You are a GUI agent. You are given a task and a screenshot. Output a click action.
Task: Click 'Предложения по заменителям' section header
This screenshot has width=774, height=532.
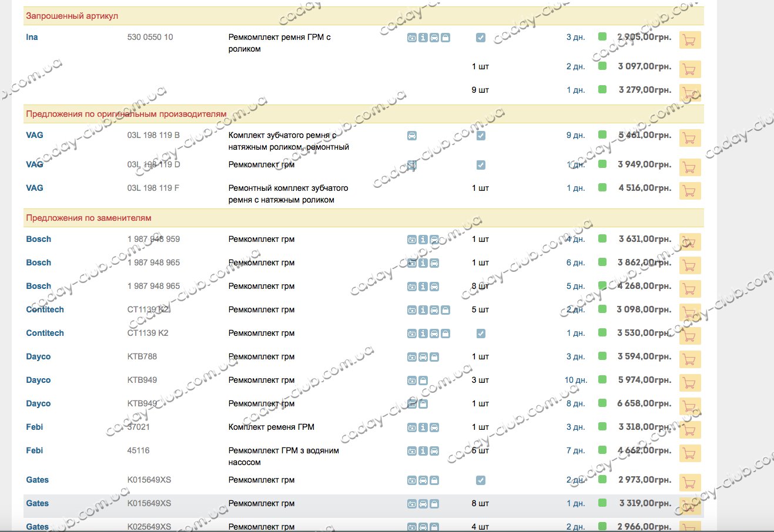pyautogui.click(x=89, y=218)
